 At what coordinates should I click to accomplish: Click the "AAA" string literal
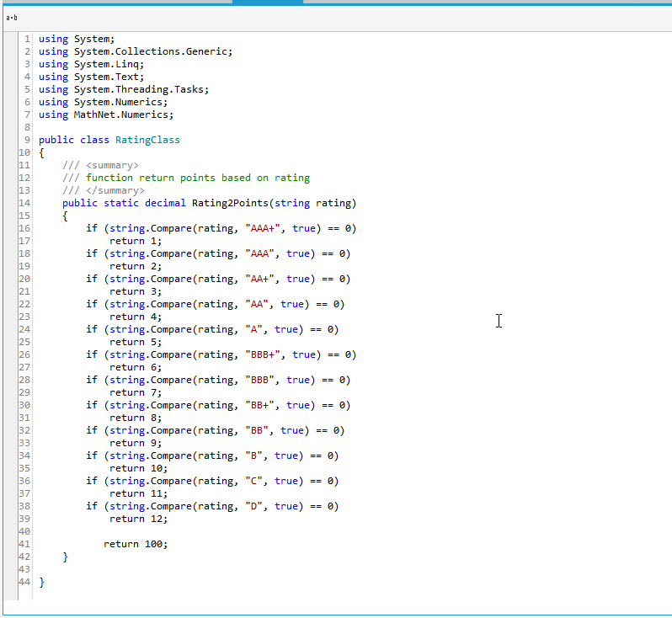point(259,253)
